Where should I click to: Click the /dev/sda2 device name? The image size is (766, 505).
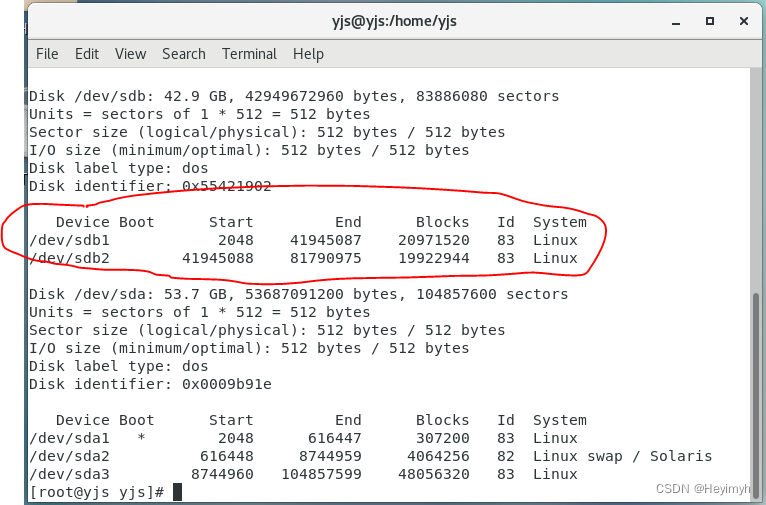click(x=69, y=456)
